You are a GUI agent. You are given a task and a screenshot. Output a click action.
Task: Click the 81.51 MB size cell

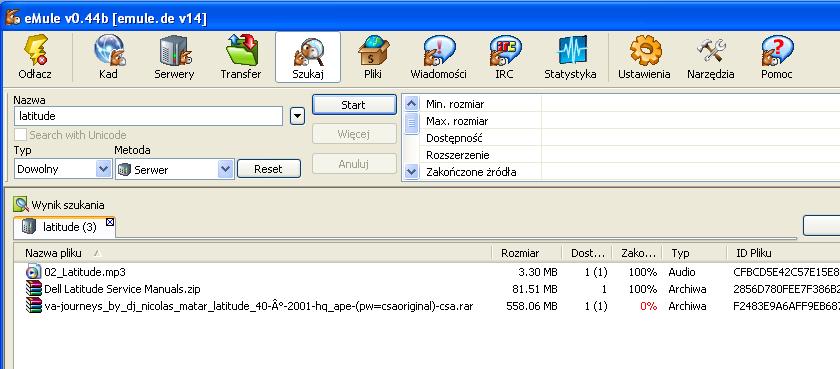click(536, 289)
